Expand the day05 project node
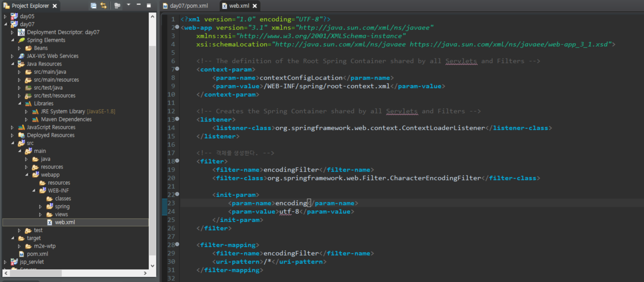Viewport: 644px width, 282px height. 5,16
